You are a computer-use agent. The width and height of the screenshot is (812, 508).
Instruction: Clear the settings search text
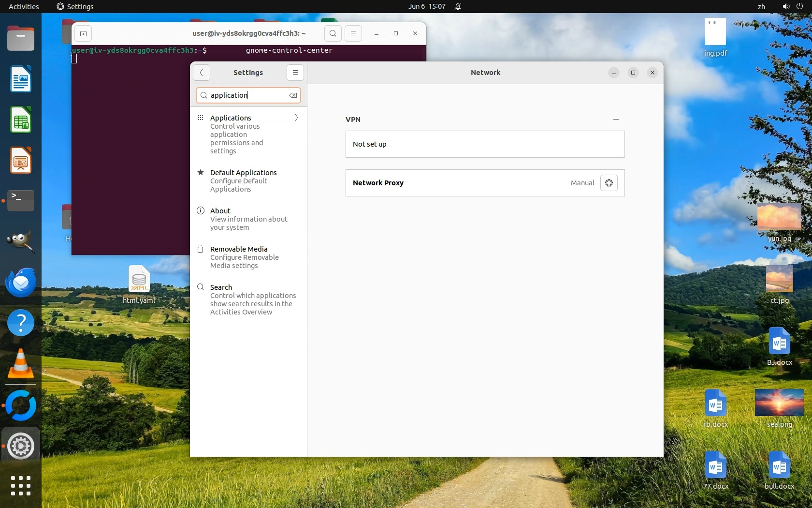293,96
